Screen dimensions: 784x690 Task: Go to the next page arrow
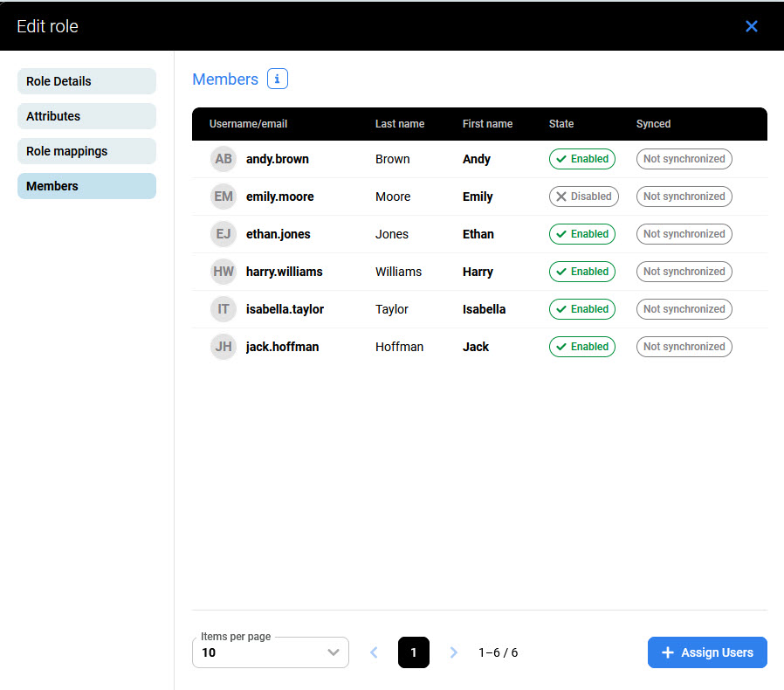(453, 652)
